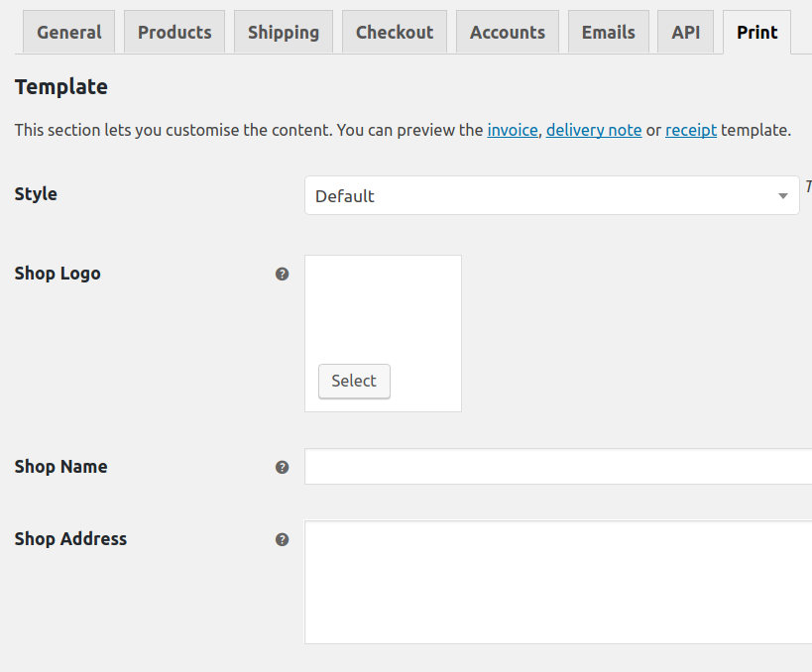Preview the invoice template link
This screenshot has height=672, width=812.
click(x=513, y=130)
